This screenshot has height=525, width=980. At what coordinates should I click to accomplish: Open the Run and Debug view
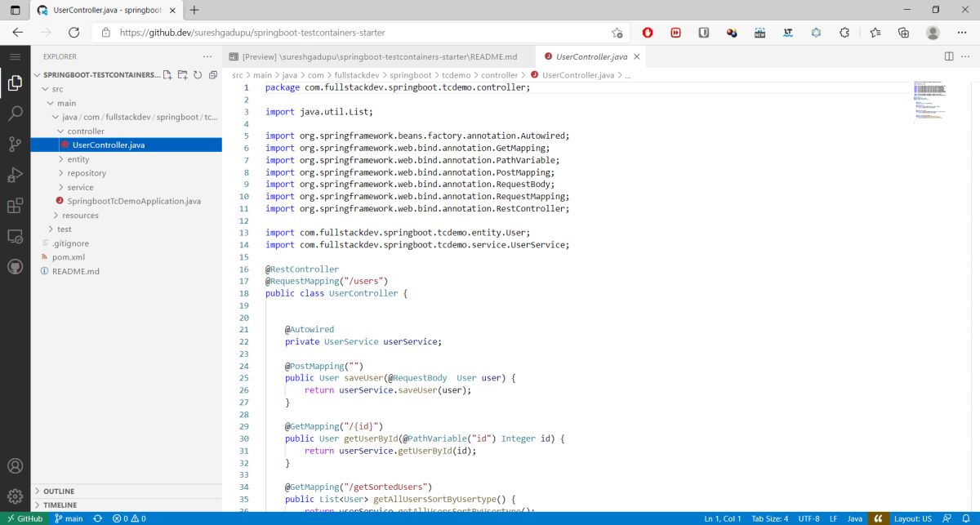click(15, 175)
